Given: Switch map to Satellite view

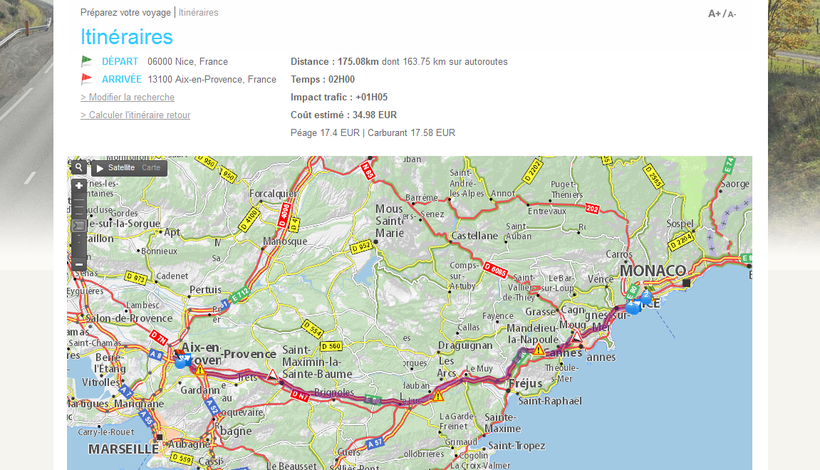Looking at the screenshot, I should (x=121, y=168).
